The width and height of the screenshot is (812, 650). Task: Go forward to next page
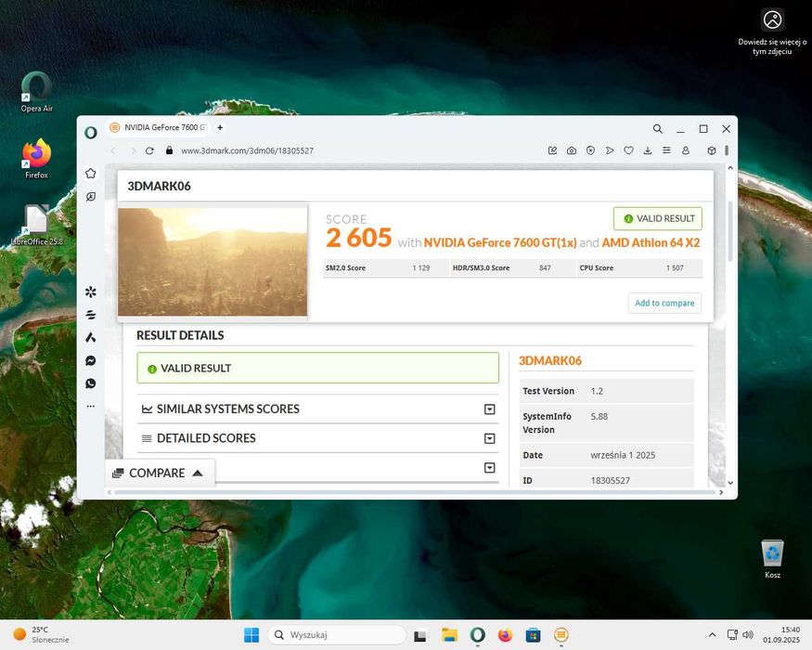pyautogui.click(x=133, y=150)
